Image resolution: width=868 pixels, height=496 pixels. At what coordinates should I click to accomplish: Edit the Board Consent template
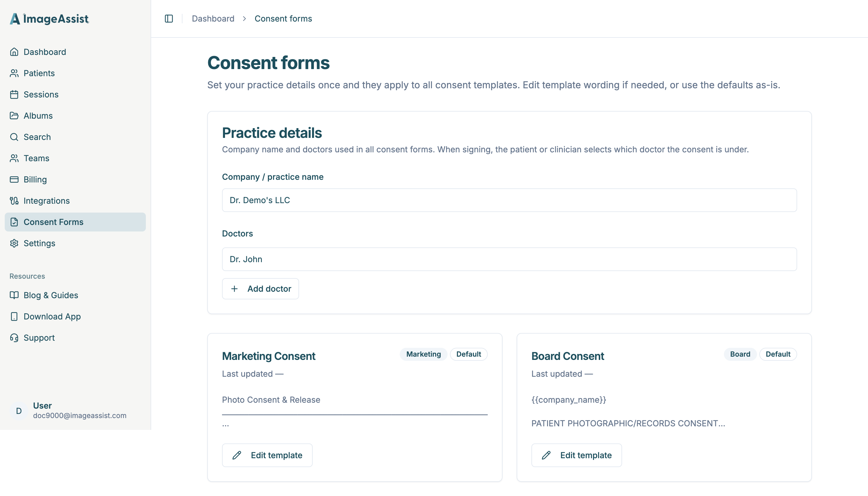pyautogui.click(x=576, y=455)
